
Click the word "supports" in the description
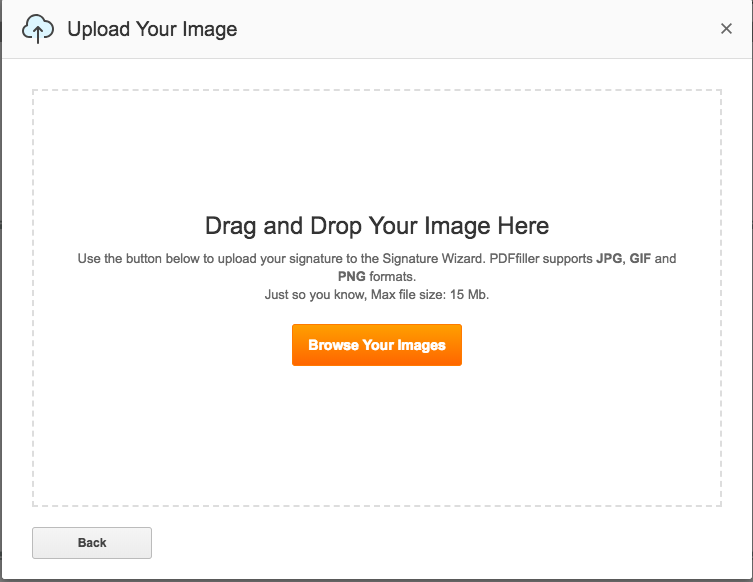(x=572, y=259)
